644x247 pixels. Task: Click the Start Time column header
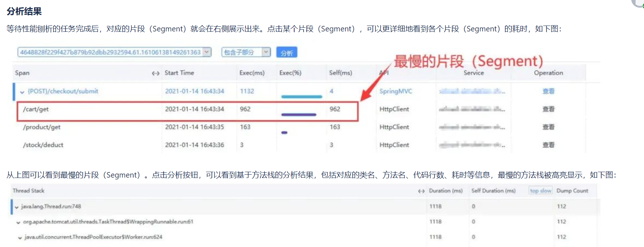179,73
